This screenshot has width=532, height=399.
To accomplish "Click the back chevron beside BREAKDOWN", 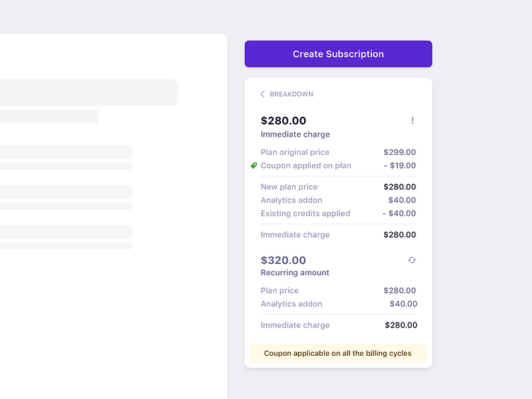I will pyautogui.click(x=262, y=94).
